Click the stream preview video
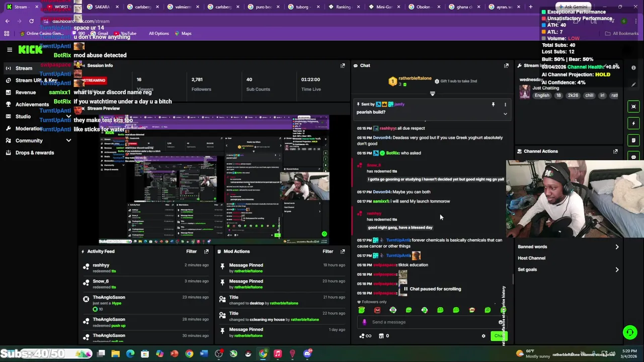The width and height of the screenshot is (644, 362). [214, 179]
